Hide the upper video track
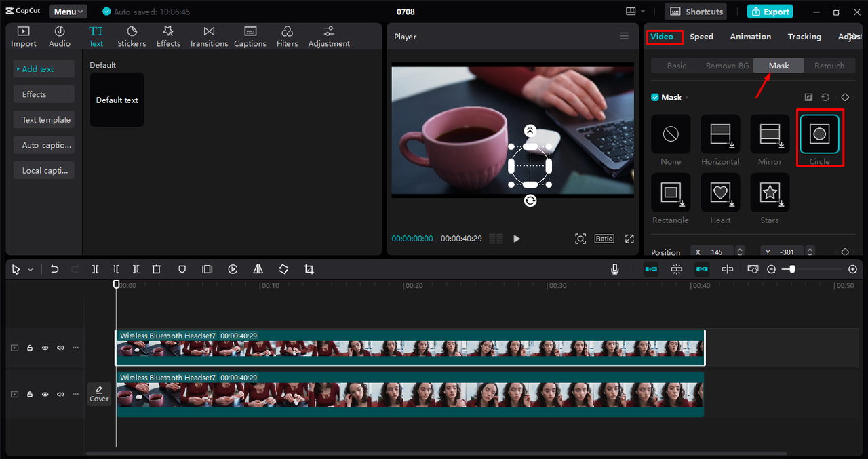Image resolution: width=868 pixels, height=459 pixels. tap(45, 348)
